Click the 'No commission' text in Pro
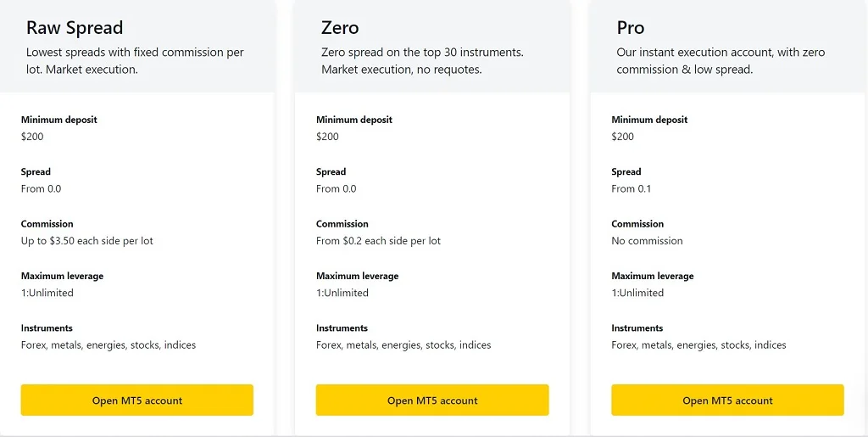Screen dimensions: 868x437 click(x=647, y=241)
